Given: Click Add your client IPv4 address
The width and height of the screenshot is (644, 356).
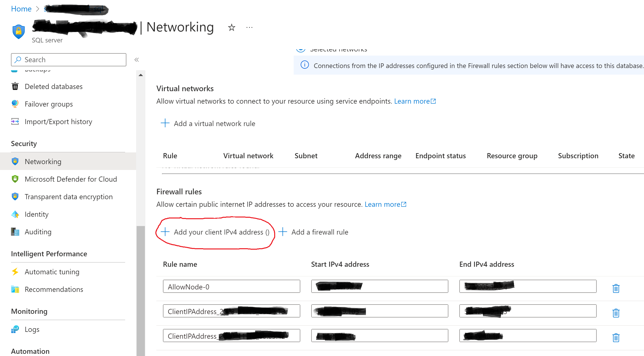Looking at the screenshot, I should coord(215,232).
